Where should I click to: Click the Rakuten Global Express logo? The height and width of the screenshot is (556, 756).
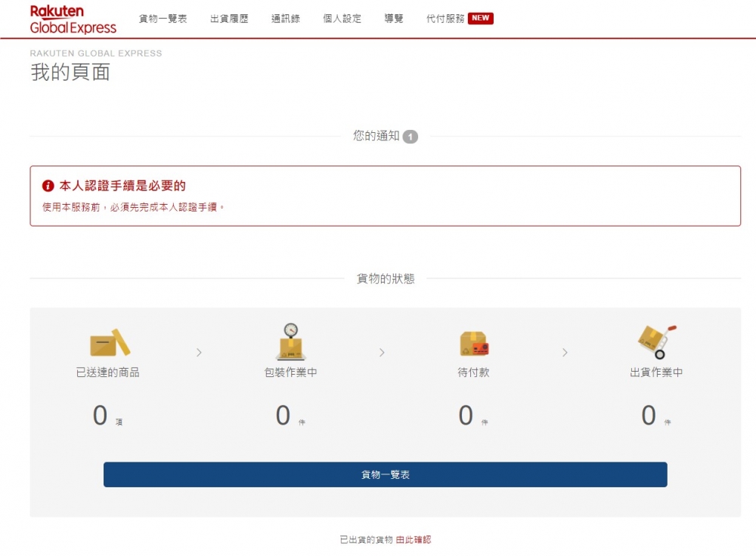click(x=72, y=19)
